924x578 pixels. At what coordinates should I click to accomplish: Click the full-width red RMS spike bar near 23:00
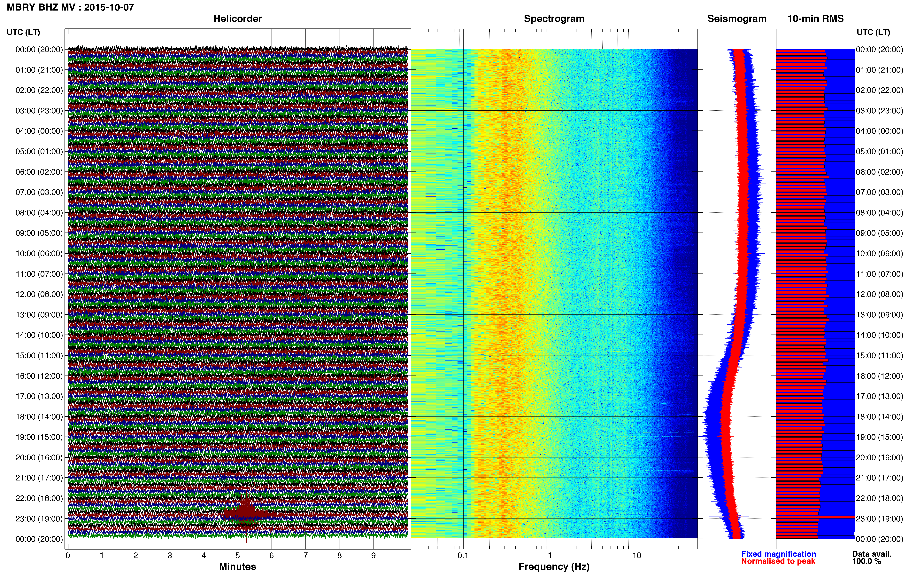pos(815,517)
